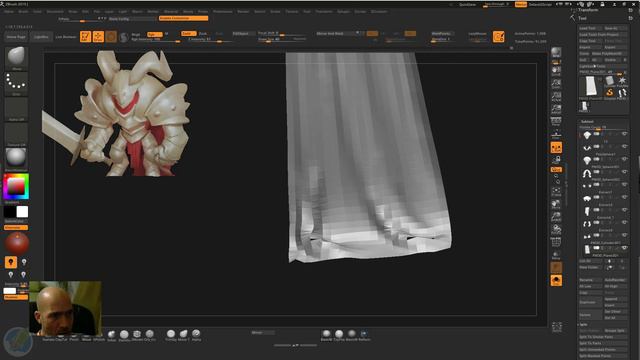Click the Home Page button
Viewport: 640px width, 360px height.
point(16,37)
